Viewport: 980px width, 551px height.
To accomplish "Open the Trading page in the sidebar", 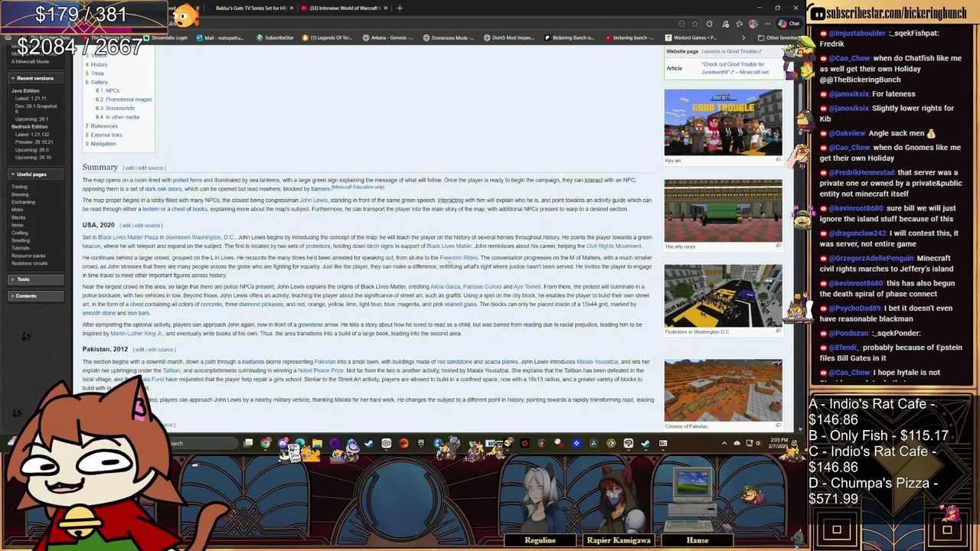I will (x=19, y=187).
